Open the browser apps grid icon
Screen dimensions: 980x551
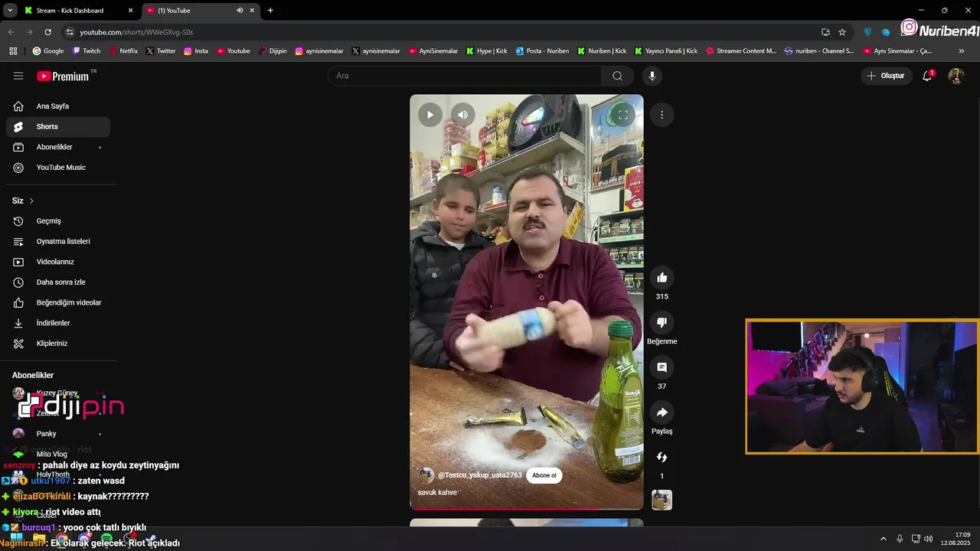tap(13, 51)
